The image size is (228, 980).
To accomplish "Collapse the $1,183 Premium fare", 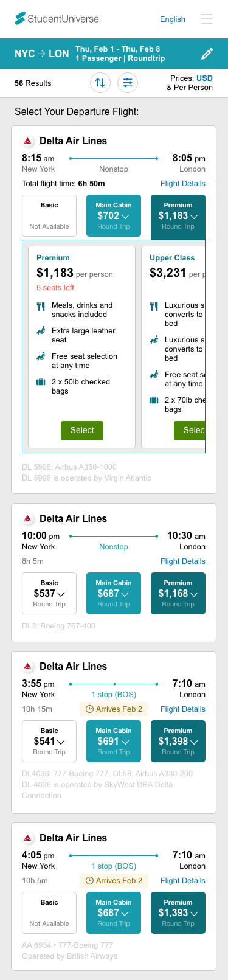I will coord(178,216).
